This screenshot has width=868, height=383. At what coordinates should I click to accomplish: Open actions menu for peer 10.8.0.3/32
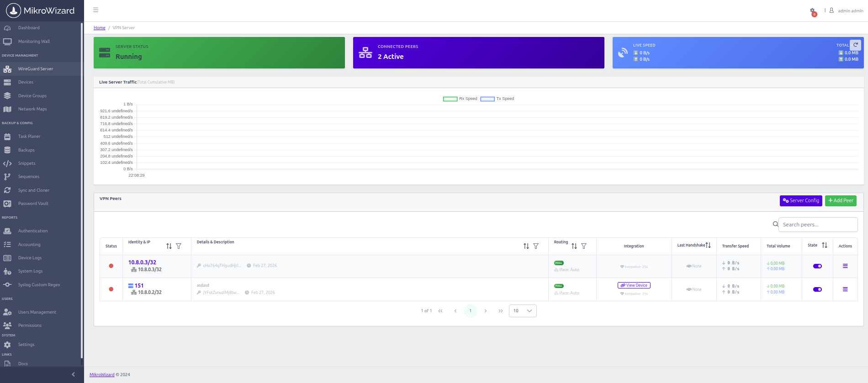(x=845, y=266)
